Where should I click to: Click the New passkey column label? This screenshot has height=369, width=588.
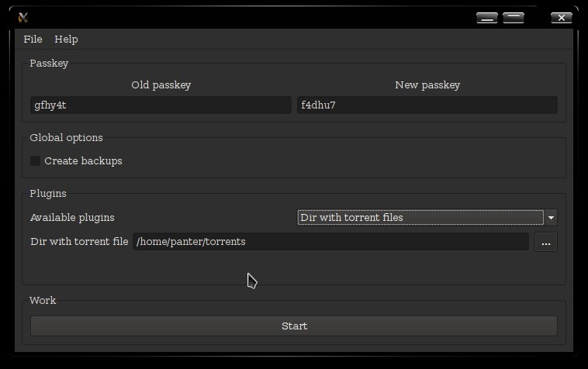(x=427, y=85)
